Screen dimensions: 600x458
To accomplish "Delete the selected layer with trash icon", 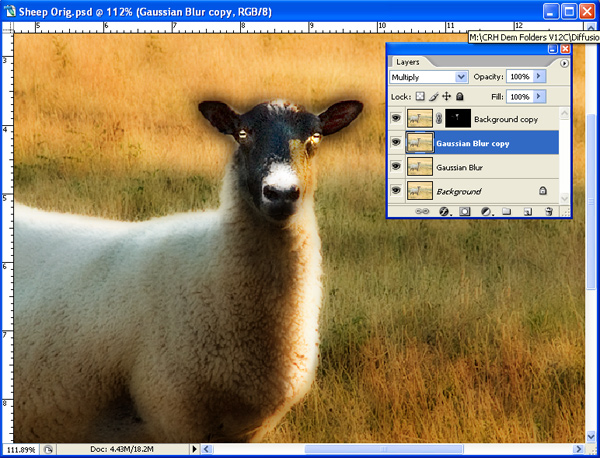I will (x=549, y=211).
